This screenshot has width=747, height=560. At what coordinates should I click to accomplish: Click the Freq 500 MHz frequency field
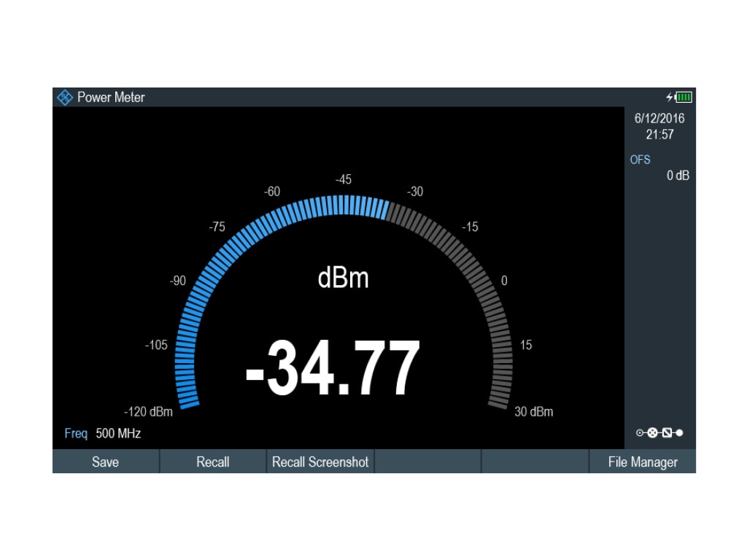tap(102, 432)
